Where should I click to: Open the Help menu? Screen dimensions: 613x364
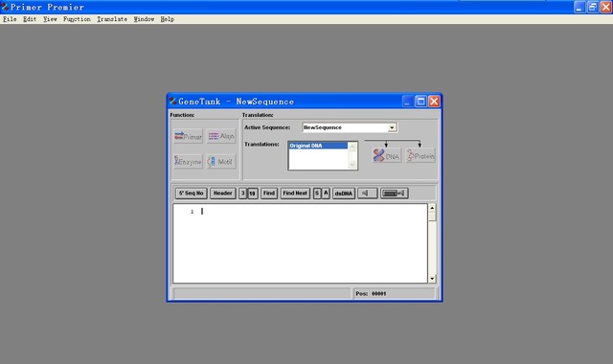[168, 19]
